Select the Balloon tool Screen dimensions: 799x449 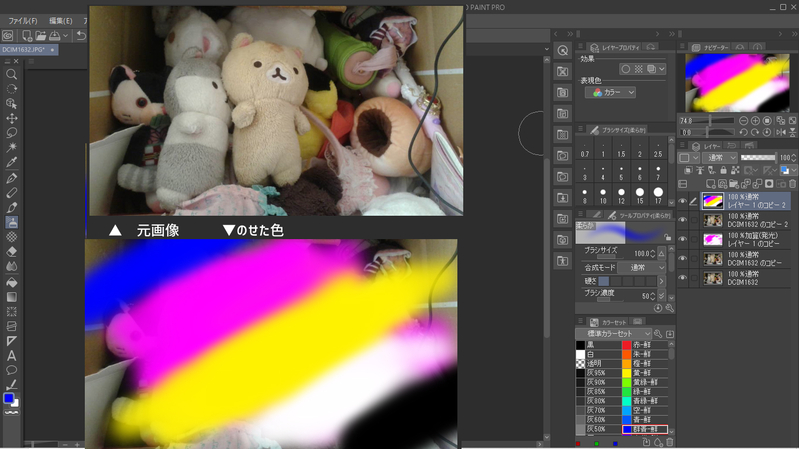coord(11,370)
